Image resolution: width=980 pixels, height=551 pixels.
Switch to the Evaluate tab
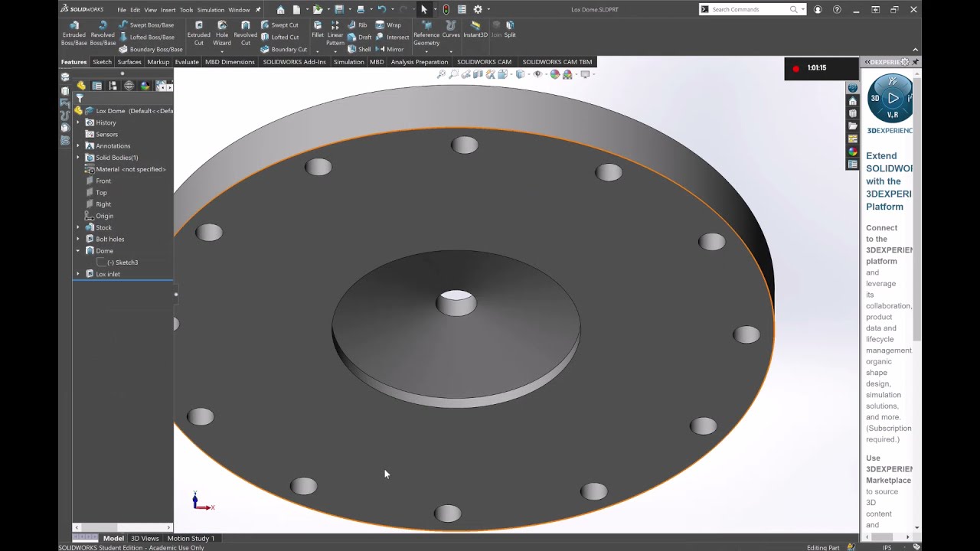[187, 62]
